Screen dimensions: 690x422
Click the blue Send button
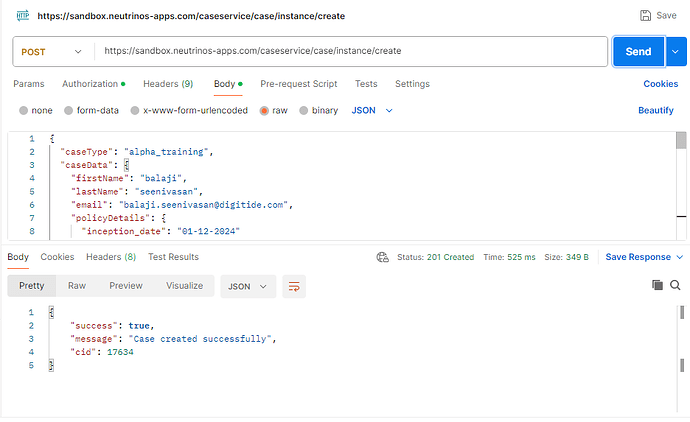pos(639,51)
